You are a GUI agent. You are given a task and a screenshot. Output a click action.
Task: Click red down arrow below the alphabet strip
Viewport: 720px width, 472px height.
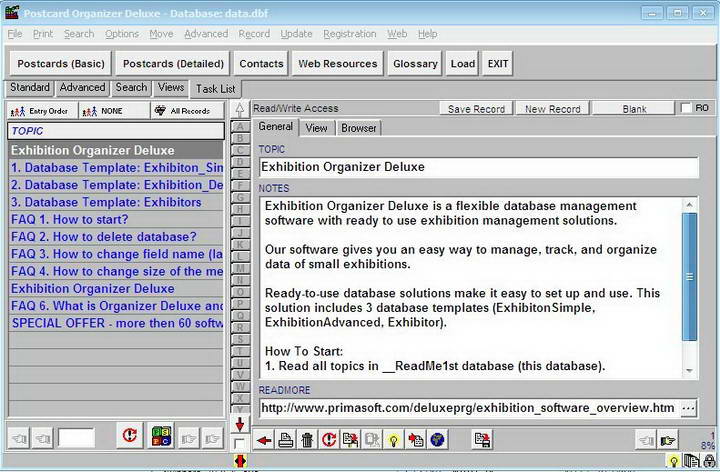click(239, 424)
